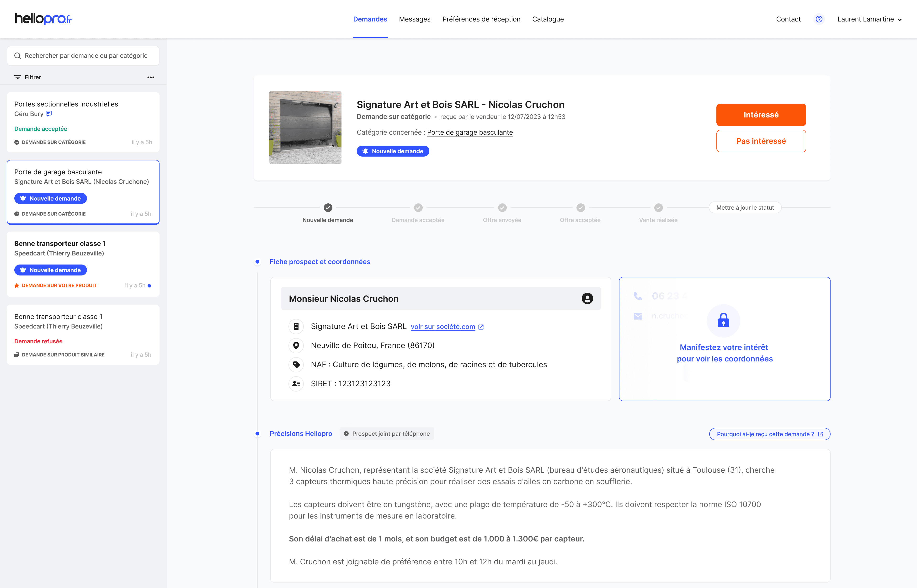Open the bold 'Benne transporteur classe 1' request
917x588 pixels.
click(83, 264)
